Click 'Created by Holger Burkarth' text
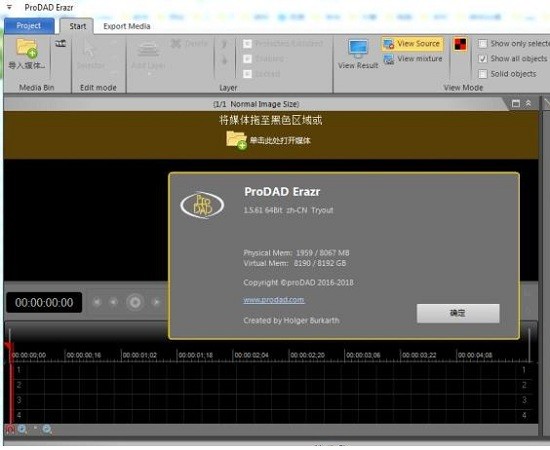 click(x=291, y=320)
